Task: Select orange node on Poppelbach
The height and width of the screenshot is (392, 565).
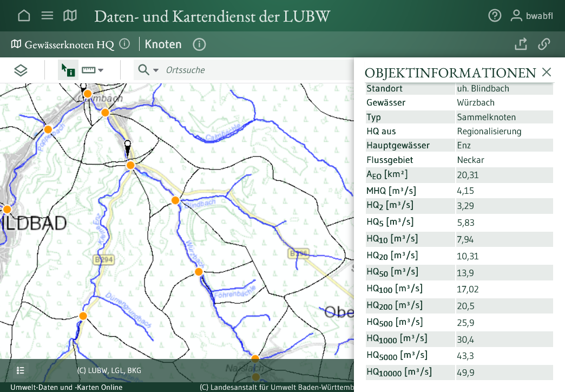Action: click(48, 129)
